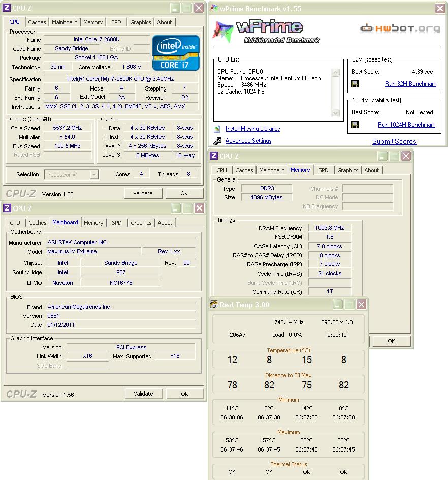Click OK in the Mainboard CPU-Z window

pos(185,394)
